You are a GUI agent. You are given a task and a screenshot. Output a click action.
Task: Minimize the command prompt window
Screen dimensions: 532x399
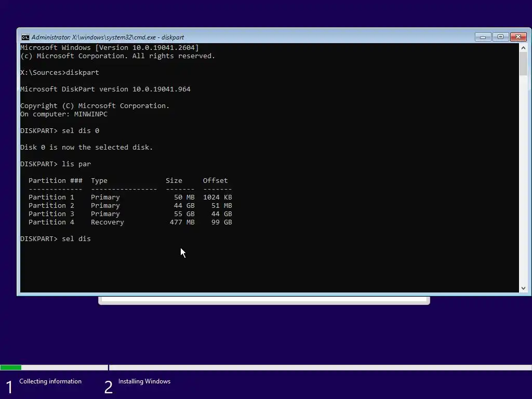(483, 37)
